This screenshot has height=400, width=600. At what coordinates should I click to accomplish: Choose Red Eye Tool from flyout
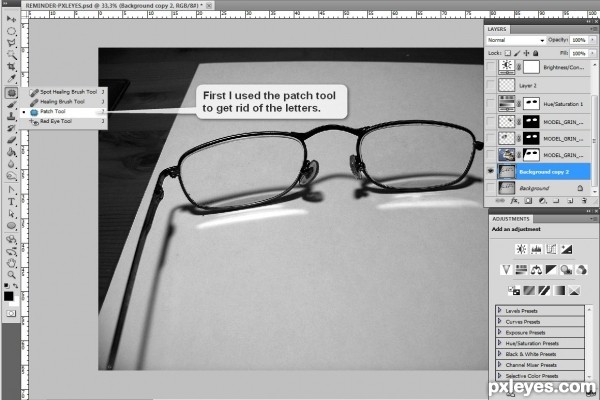coord(64,121)
